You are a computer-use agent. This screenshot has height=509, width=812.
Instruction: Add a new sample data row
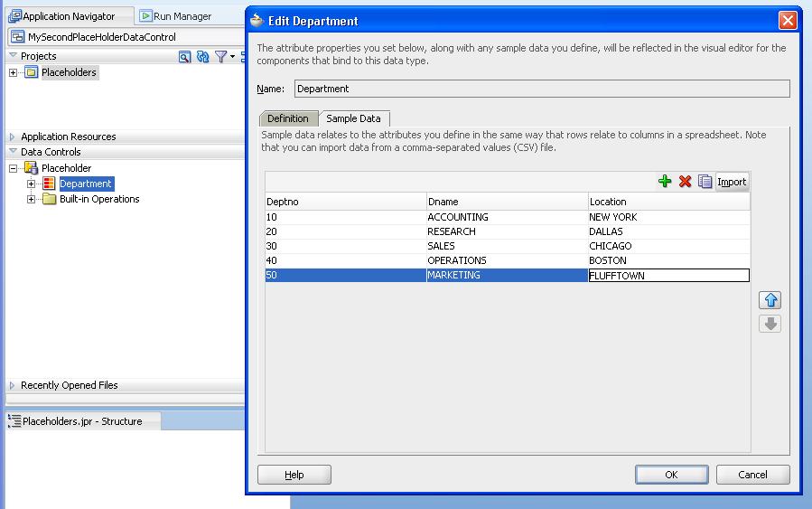[x=665, y=182]
